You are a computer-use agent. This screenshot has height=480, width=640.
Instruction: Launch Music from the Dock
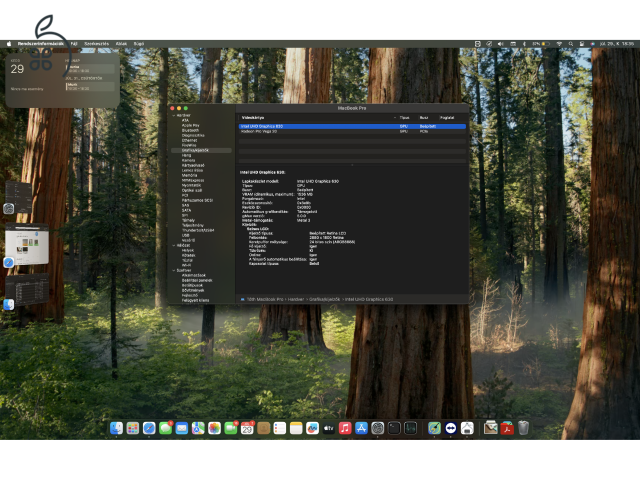345,428
